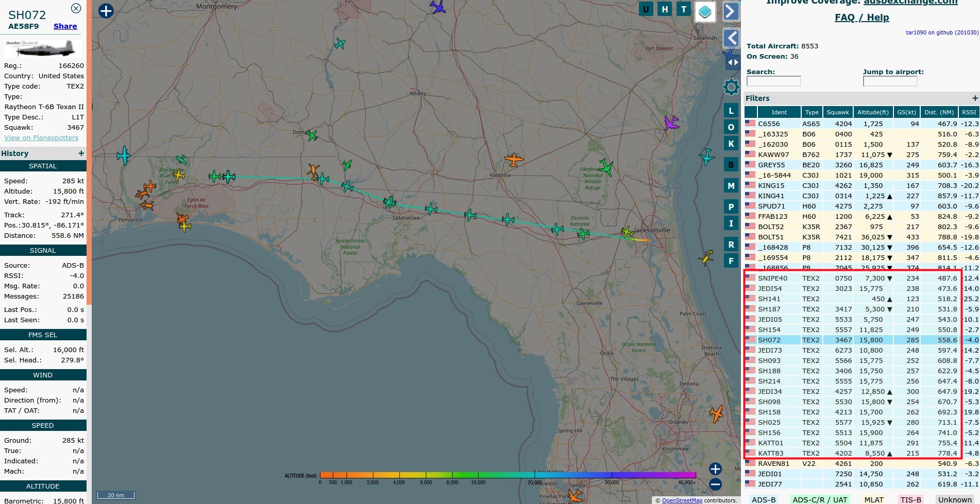980x504 pixels.
Task: Click the altitude color legend bar
Action: point(508,475)
